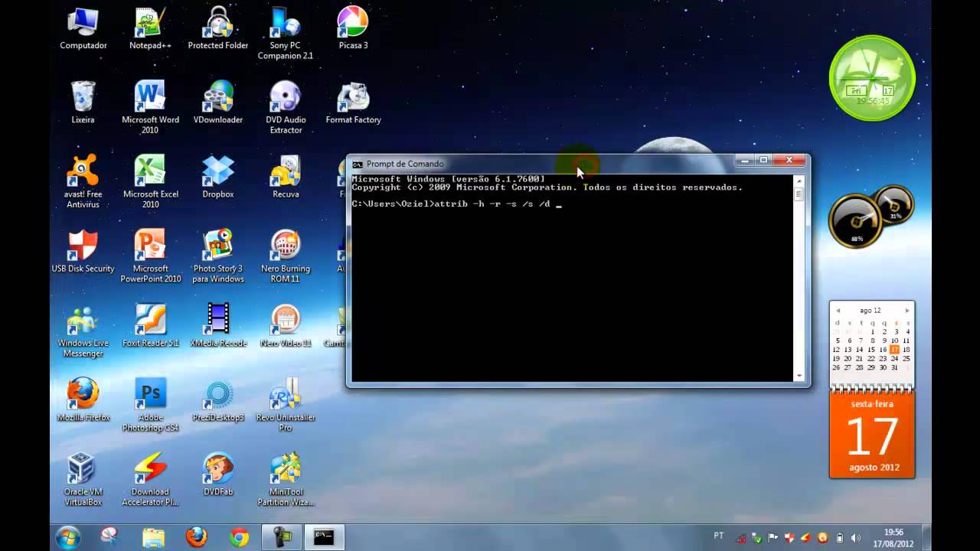Click the Show desktop button at taskbar end
Image resolution: width=980 pixels, height=551 pixels.
tap(926, 537)
